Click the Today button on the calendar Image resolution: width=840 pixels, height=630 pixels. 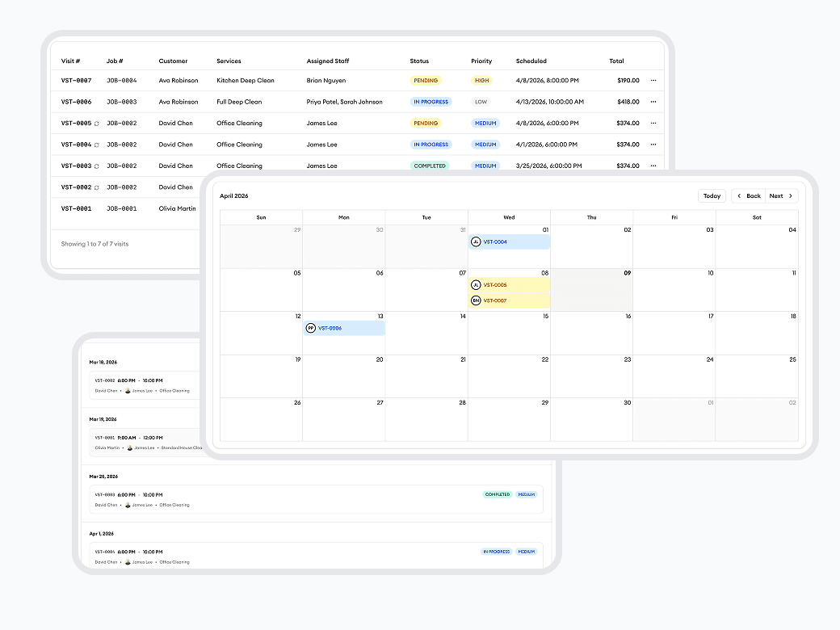712,195
